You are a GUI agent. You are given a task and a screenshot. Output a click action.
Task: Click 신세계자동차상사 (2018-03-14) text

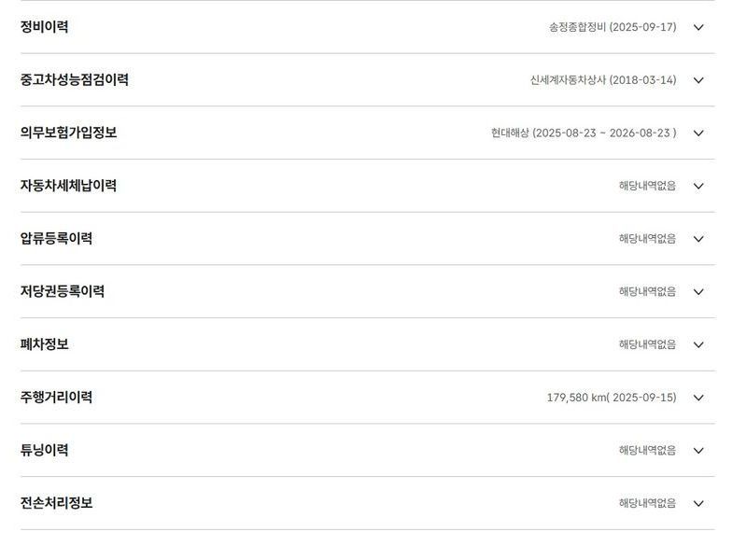[603, 80]
